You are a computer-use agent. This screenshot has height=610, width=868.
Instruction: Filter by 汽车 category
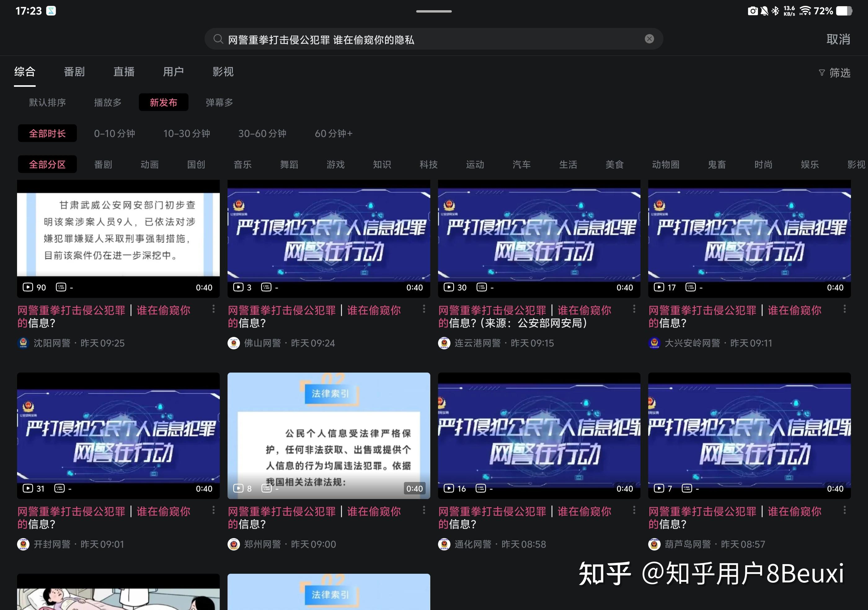[x=522, y=164]
